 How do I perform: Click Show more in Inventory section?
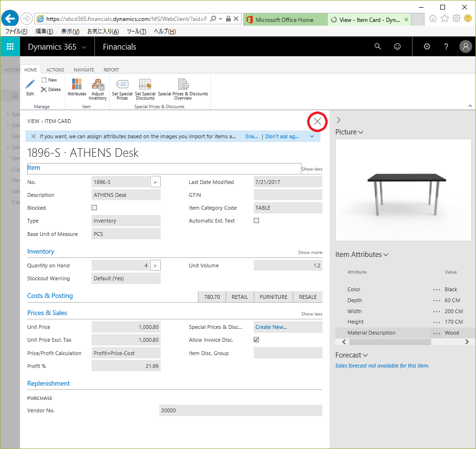pyautogui.click(x=310, y=253)
